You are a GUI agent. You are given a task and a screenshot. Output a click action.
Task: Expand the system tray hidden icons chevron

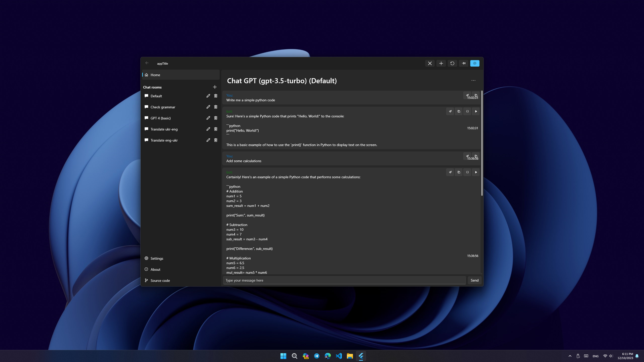click(570, 356)
